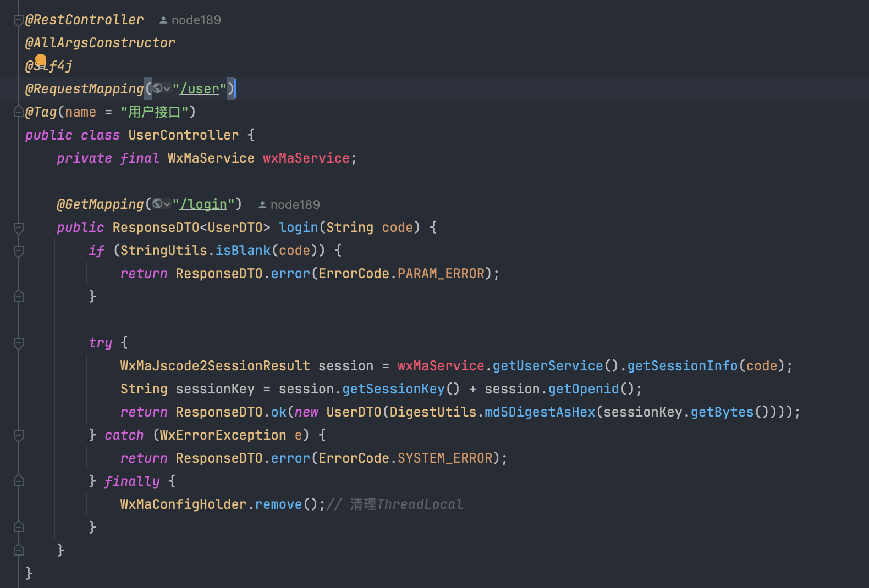
Task: Open the "/login" mapping URL link
Action: pos(203,204)
